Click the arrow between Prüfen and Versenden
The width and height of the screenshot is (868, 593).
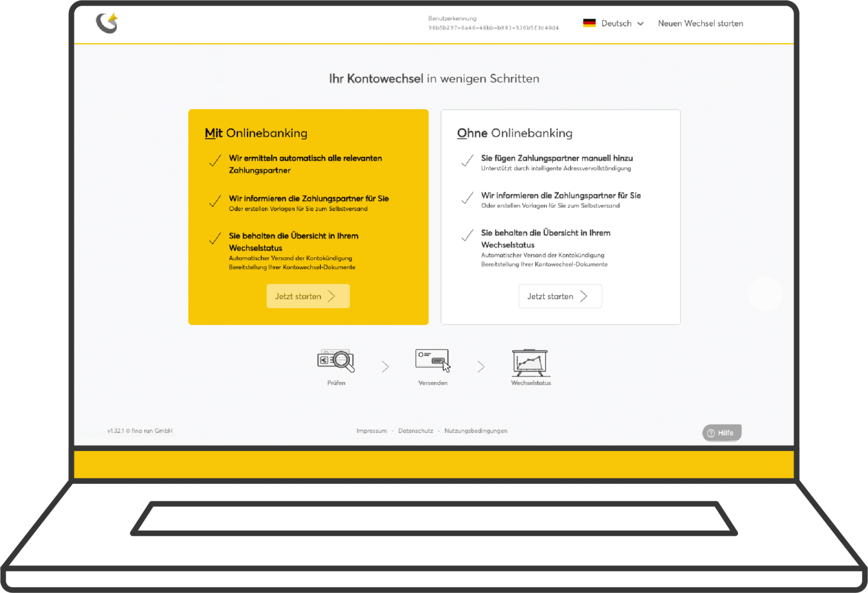click(x=385, y=366)
